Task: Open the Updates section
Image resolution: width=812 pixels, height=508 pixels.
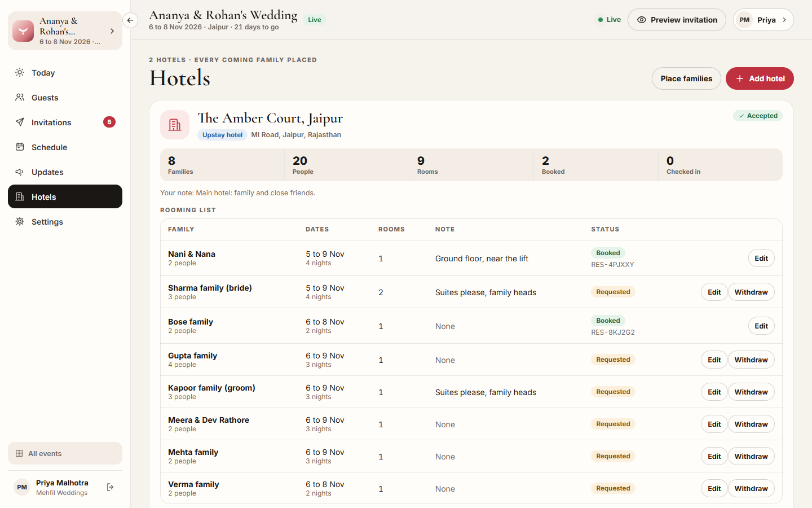Action: [65, 172]
